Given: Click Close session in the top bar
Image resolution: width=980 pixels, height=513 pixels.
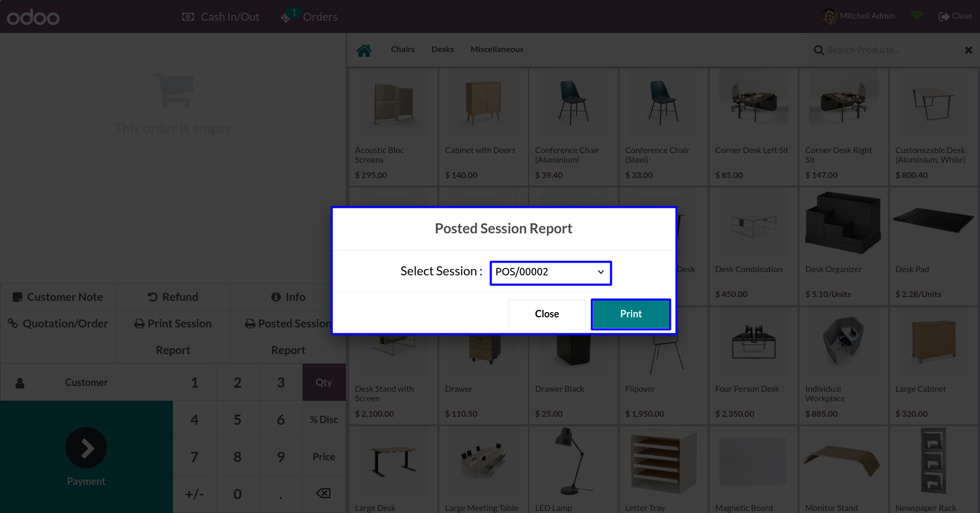Looking at the screenshot, I should [x=956, y=16].
